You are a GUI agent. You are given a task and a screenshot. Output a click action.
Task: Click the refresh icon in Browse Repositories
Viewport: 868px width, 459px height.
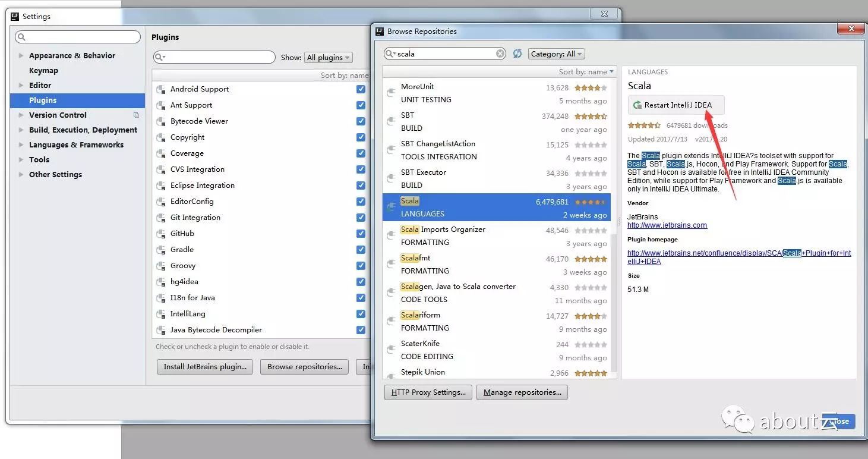517,54
